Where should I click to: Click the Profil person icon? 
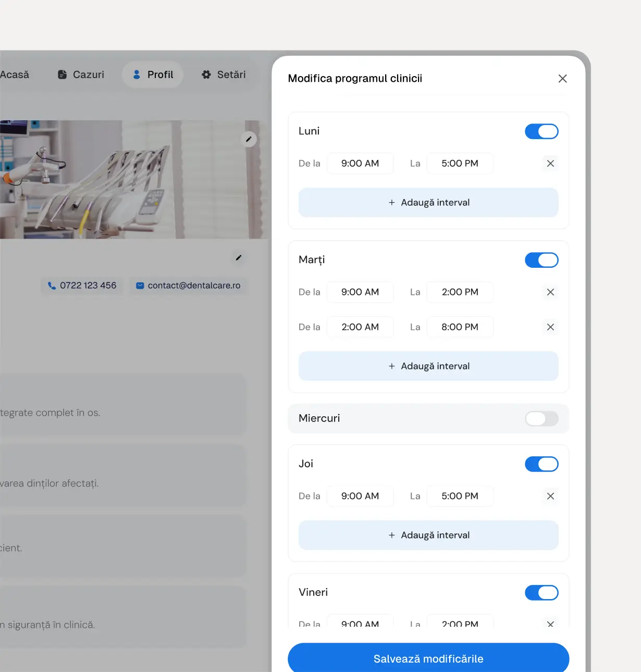click(137, 74)
